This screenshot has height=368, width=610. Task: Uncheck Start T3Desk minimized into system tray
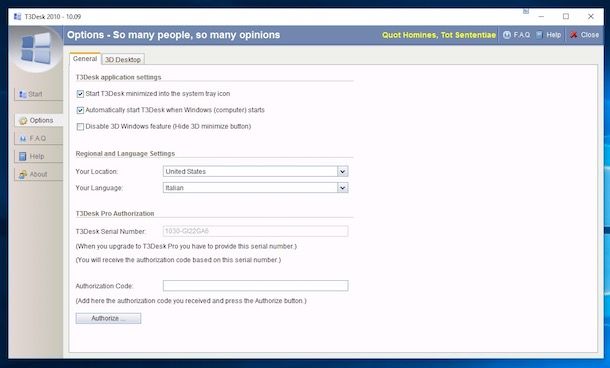(x=80, y=94)
